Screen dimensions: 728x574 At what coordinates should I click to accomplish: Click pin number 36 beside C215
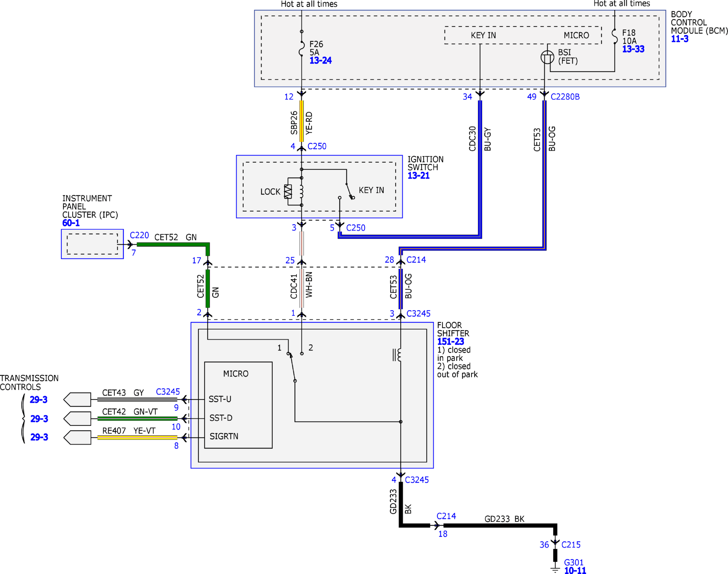pyautogui.click(x=544, y=545)
